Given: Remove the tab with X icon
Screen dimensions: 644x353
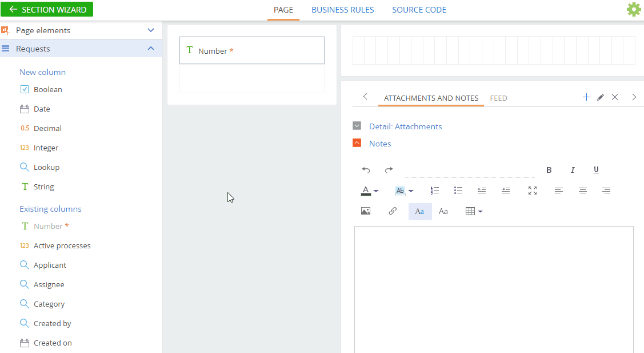Looking at the screenshot, I should (x=615, y=97).
